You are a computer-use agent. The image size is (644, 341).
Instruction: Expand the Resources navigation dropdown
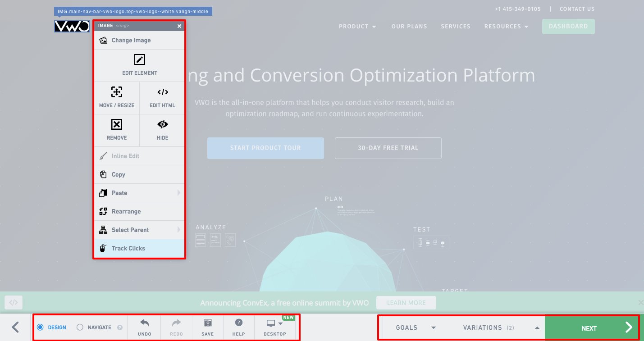pyautogui.click(x=507, y=27)
